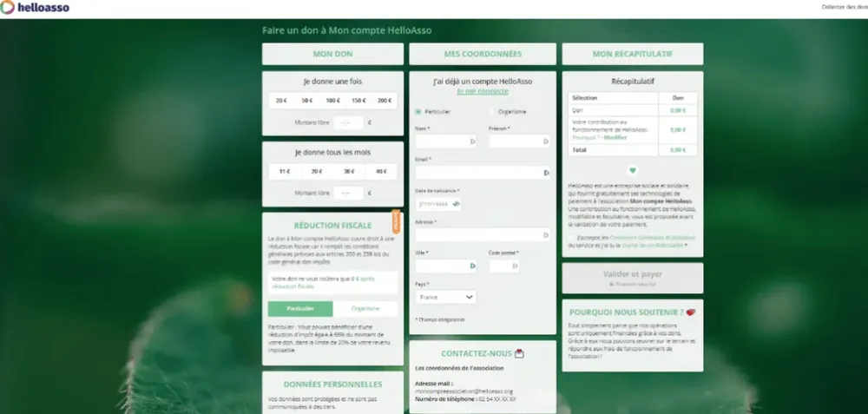Click the Je me connecte link
The width and height of the screenshot is (868, 414).
click(x=483, y=91)
